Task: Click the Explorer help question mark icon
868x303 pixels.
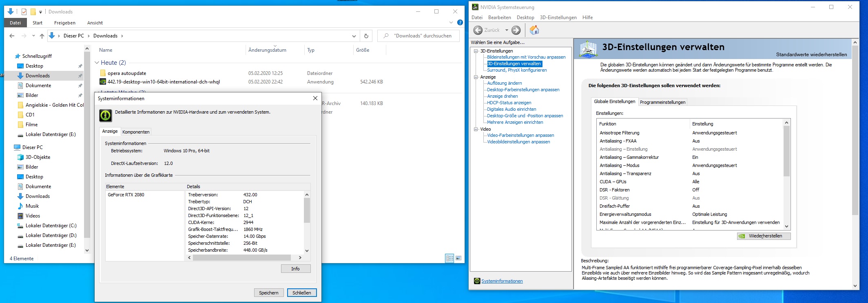Action: pyautogui.click(x=460, y=22)
